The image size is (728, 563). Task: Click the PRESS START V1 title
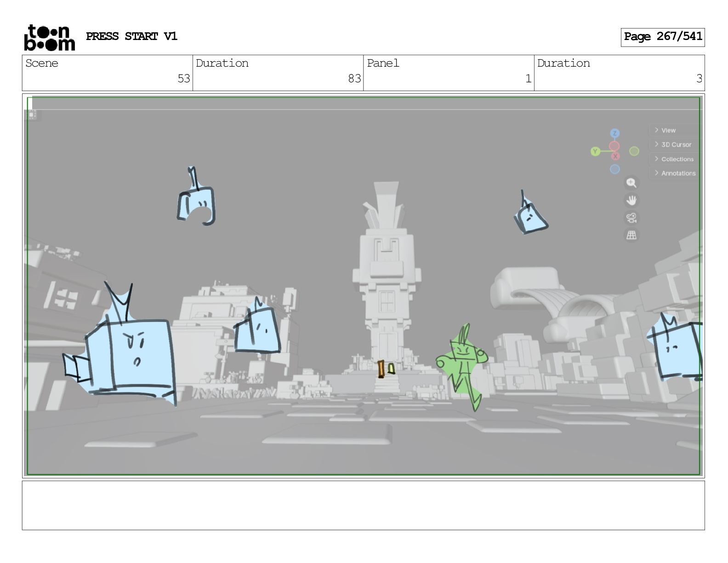pyautogui.click(x=131, y=36)
